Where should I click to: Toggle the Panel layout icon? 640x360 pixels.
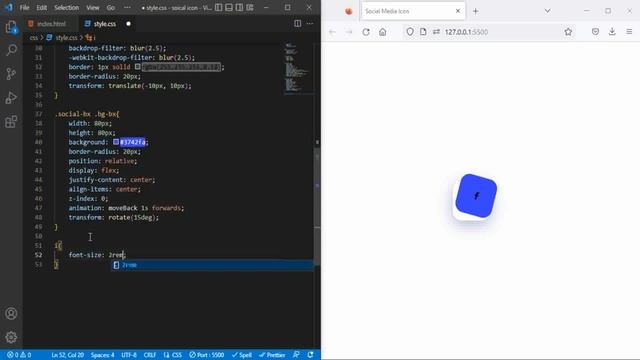click(x=229, y=7)
